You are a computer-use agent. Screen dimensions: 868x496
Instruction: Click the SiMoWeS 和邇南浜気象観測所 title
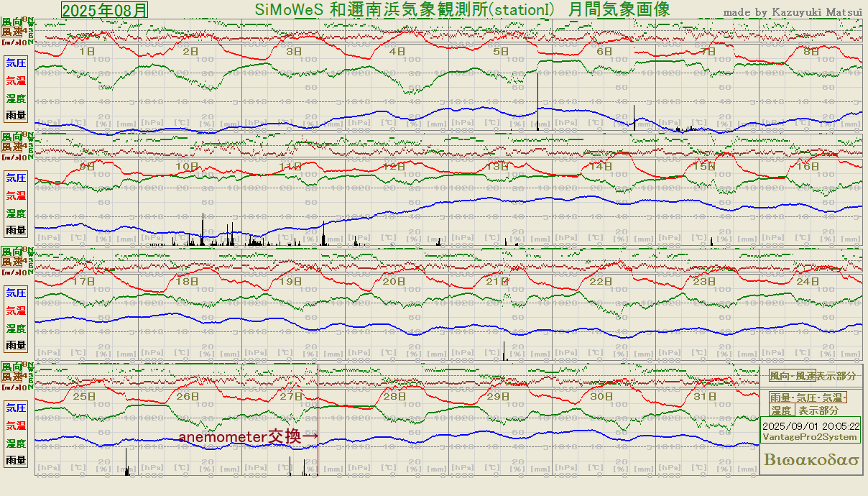(462, 9)
